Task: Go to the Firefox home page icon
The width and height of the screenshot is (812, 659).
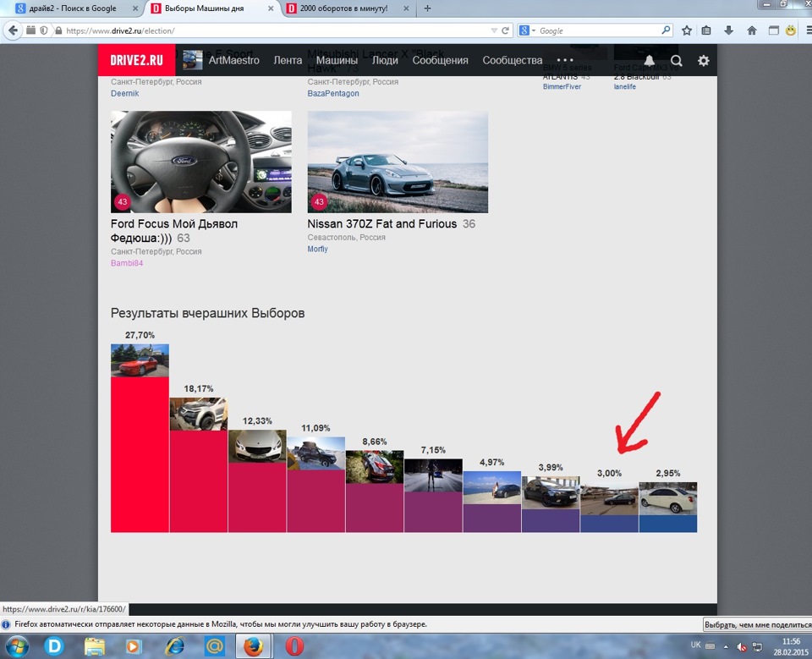Action: click(752, 30)
